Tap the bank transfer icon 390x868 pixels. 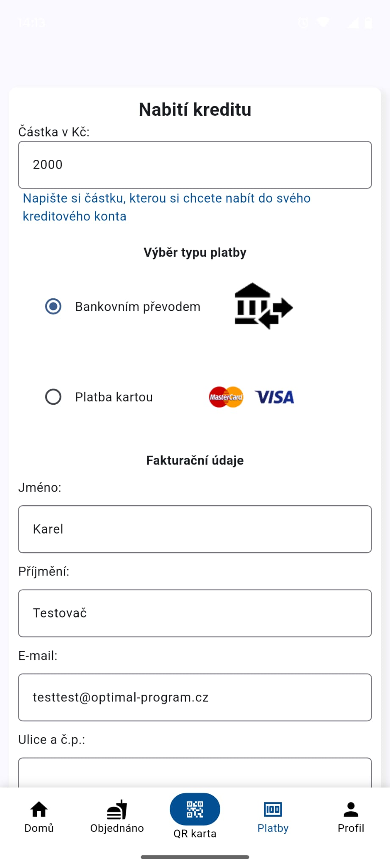pyautogui.click(x=263, y=306)
